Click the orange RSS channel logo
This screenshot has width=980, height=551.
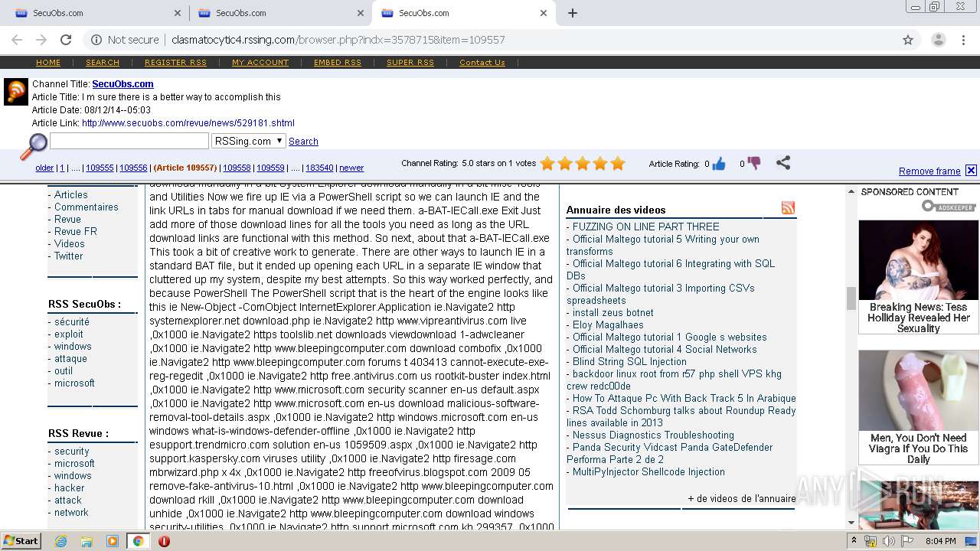16,92
